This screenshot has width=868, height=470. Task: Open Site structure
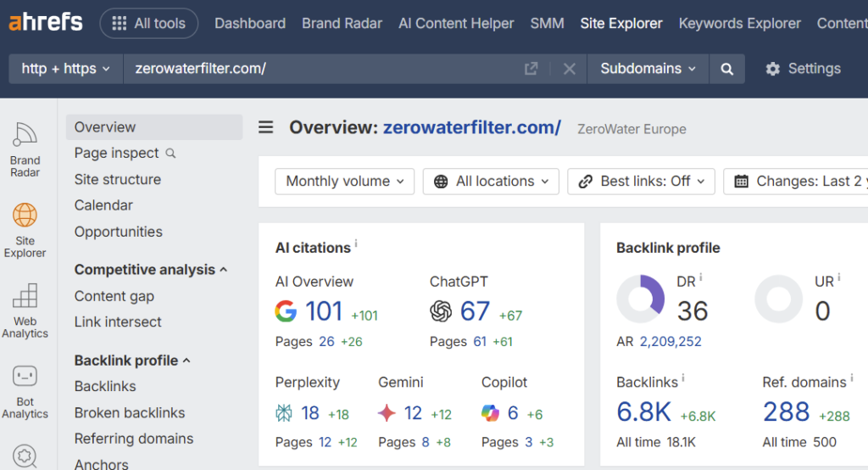pyautogui.click(x=118, y=180)
